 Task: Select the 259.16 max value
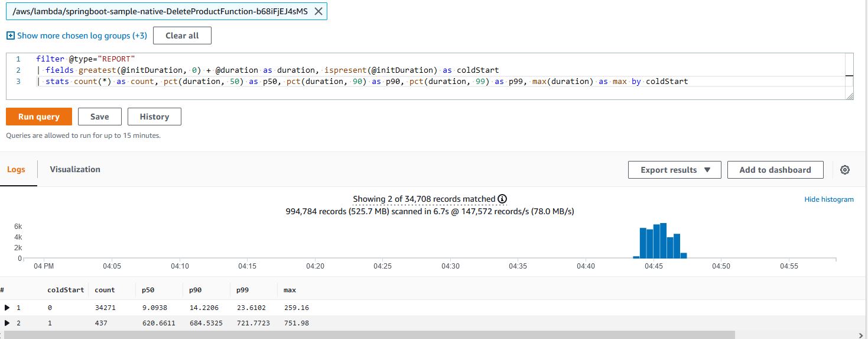point(296,308)
